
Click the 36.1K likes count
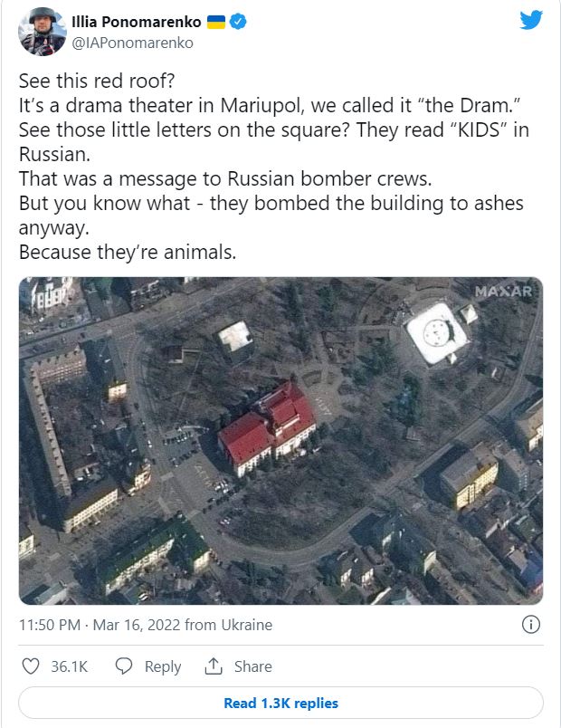point(69,666)
